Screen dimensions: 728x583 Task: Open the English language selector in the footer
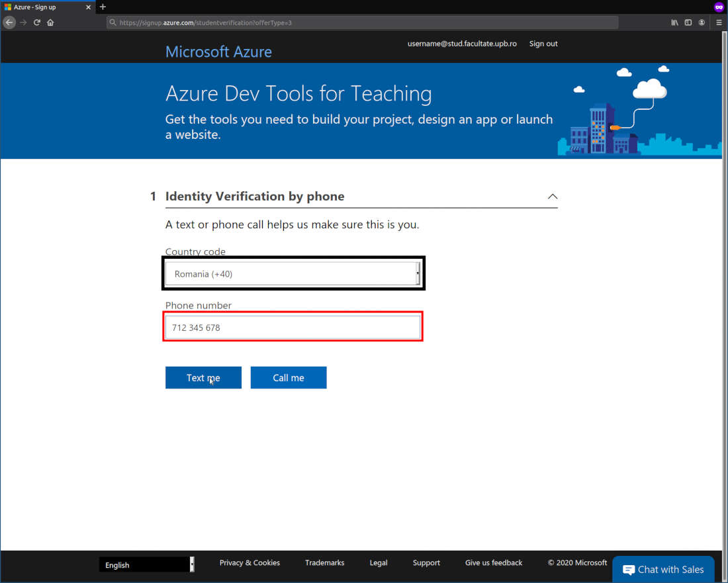[146, 564]
